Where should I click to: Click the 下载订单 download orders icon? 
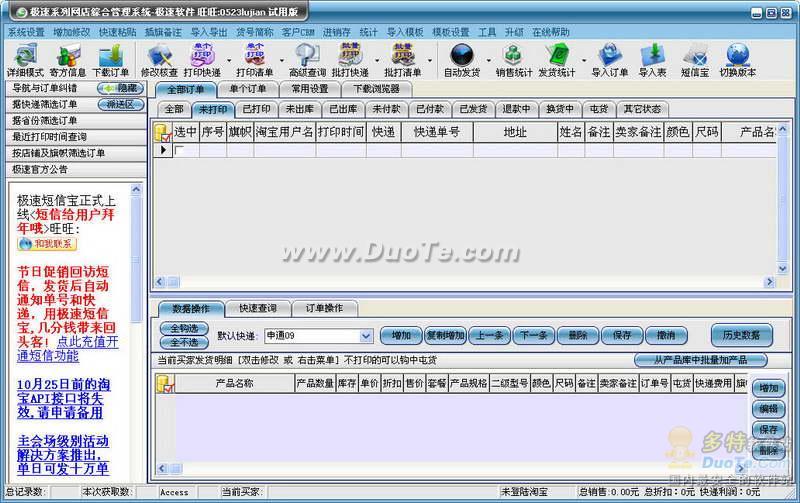(110, 60)
